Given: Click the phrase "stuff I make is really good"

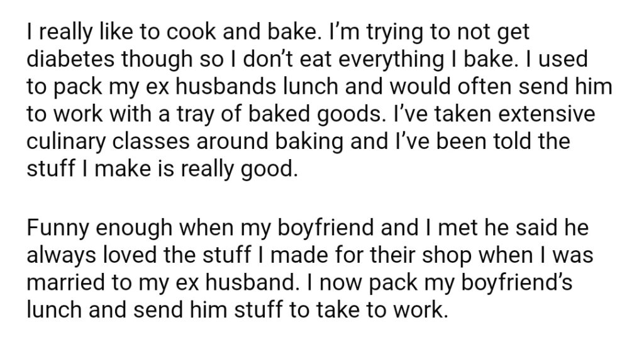Looking at the screenshot, I should [x=162, y=170].
